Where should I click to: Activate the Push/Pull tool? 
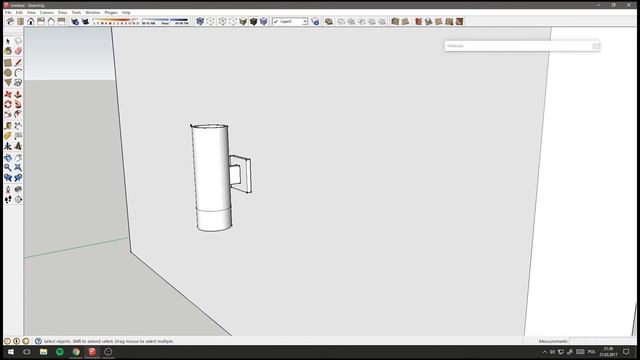coord(18,94)
